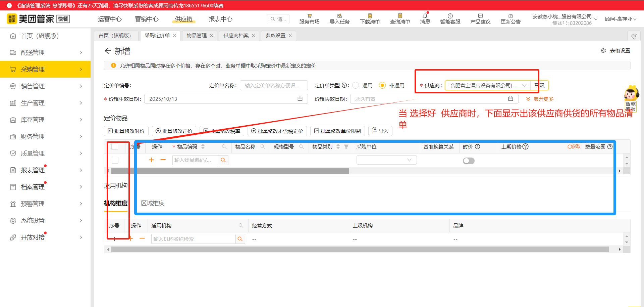Switch to the 物品管理 tab
The image size is (644, 307).
click(196, 35)
